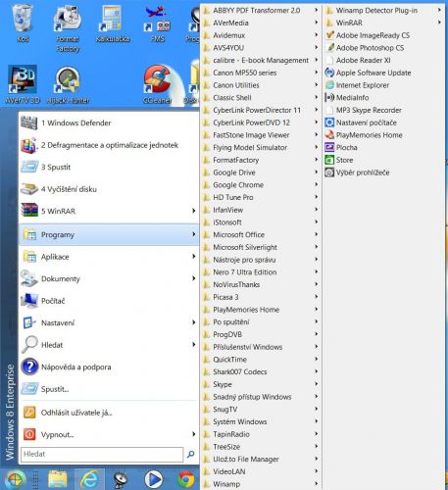The width and height of the screenshot is (448, 490).
Task: Select the Hijack Hunter desktop icon
Action: pyautogui.click(x=68, y=84)
